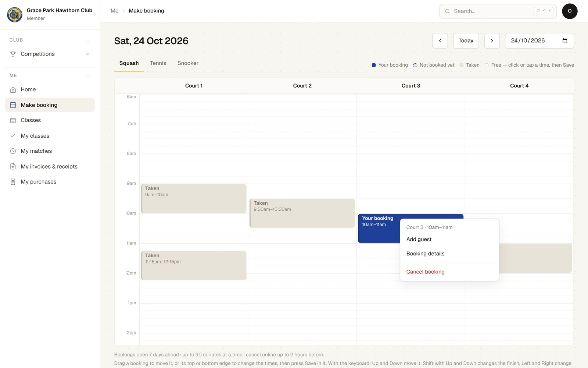Switch to the Snooker tab
Viewport: 588px width, 368px height.
(x=188, y=63)
